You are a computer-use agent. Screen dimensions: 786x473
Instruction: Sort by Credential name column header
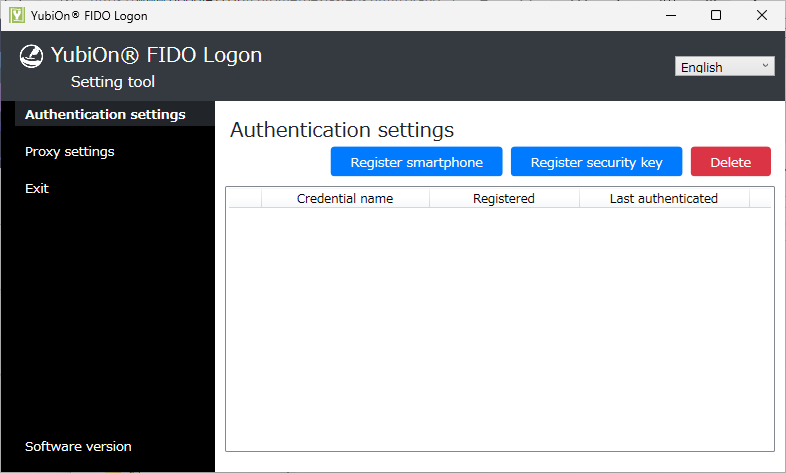pos(345,198)
